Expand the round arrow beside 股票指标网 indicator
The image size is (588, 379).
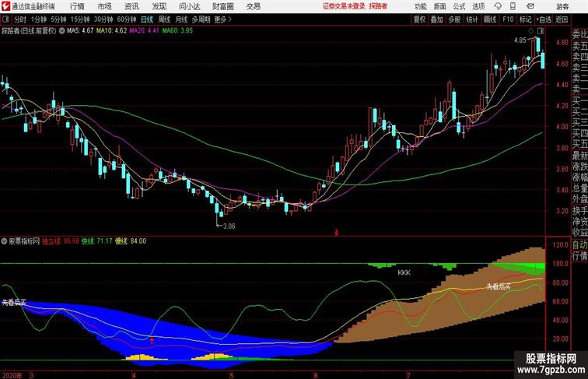pos(4,241)
